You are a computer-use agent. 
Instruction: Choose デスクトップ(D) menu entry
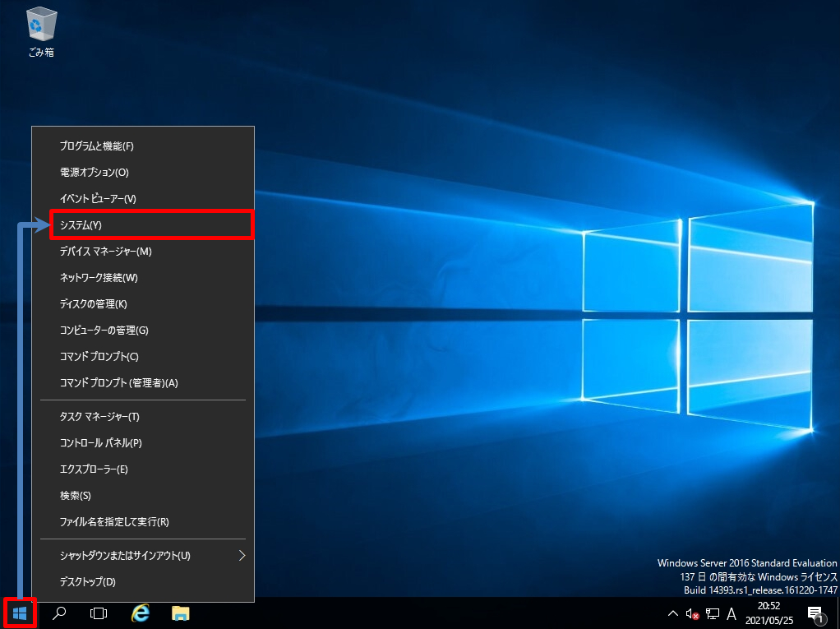143,581
